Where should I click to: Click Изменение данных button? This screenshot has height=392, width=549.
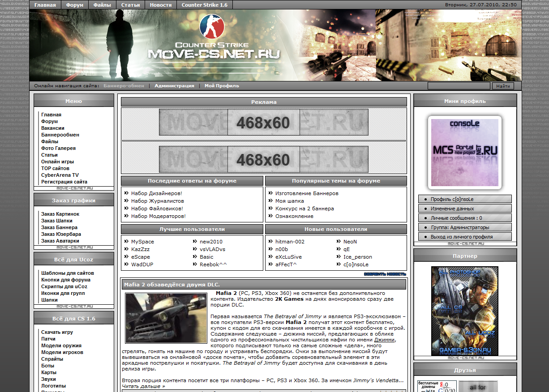(465, 209)
